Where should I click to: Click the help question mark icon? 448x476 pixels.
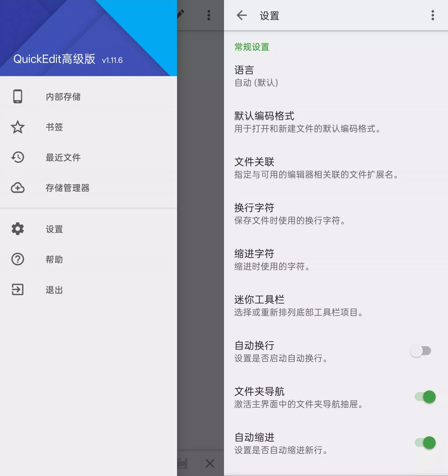pyautogui.click(x=18, y=259)
